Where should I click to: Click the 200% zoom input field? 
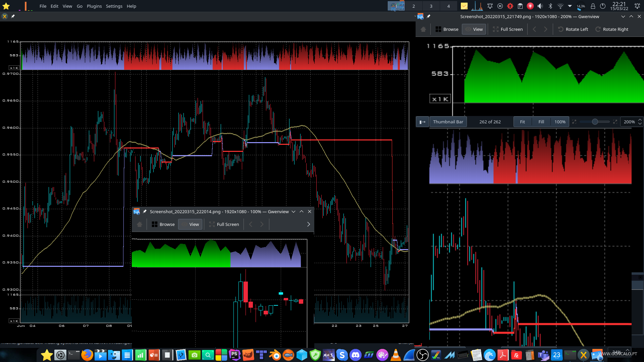click(629, 122)
